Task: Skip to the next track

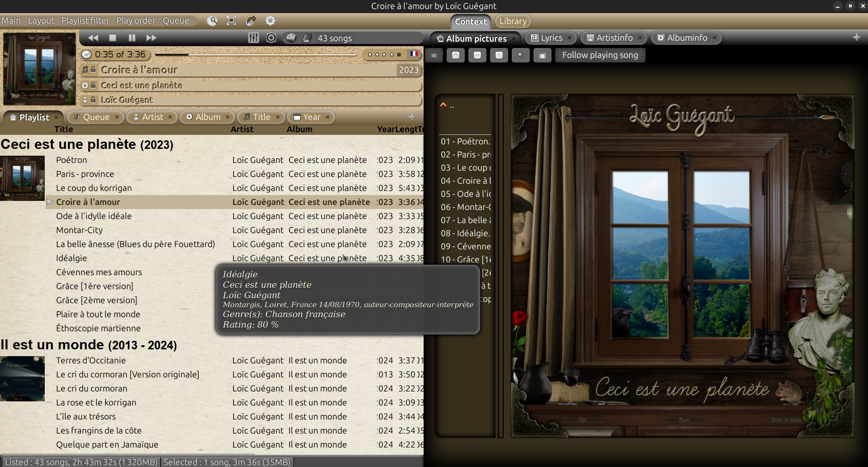Action: (x=151, y=38)
